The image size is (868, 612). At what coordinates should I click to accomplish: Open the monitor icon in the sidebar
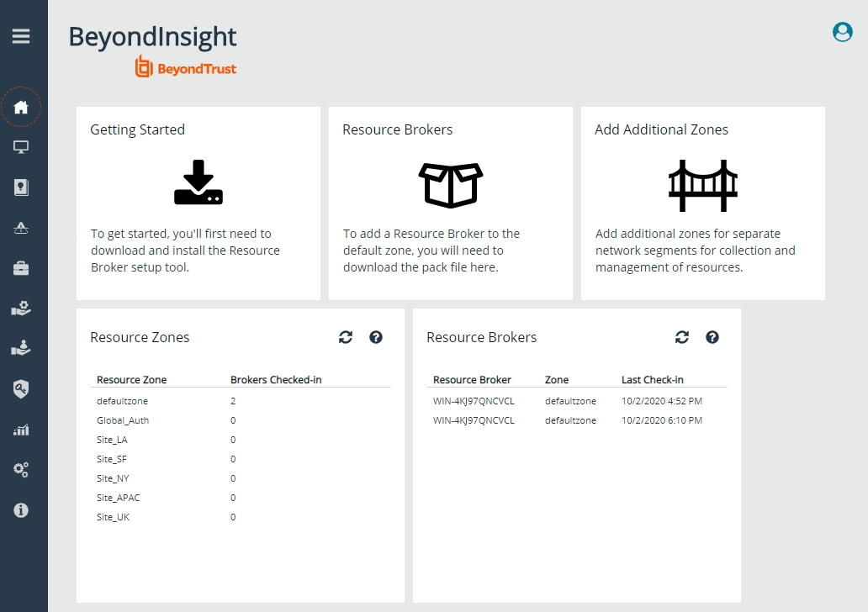pos(22,148)
